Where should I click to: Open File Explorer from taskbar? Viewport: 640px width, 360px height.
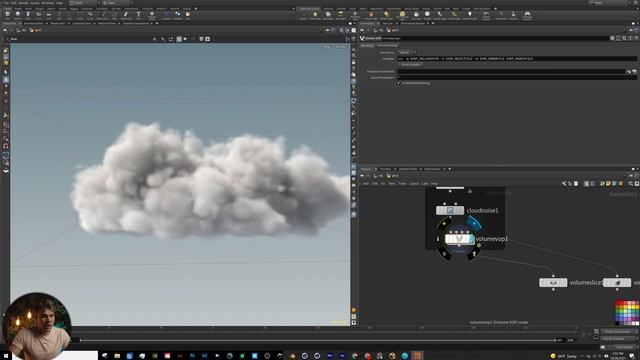pyautogui.click(x=117, y=356)
